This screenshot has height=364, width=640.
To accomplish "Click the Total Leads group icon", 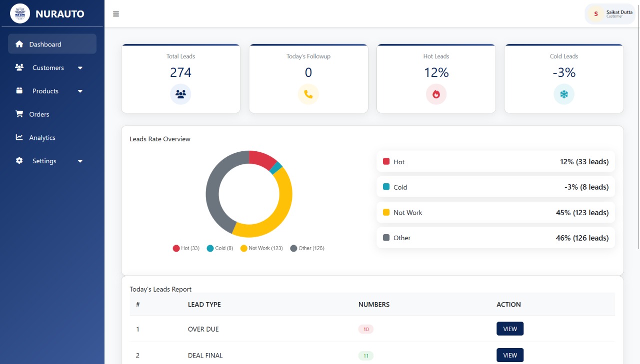I will click(180, 94).
